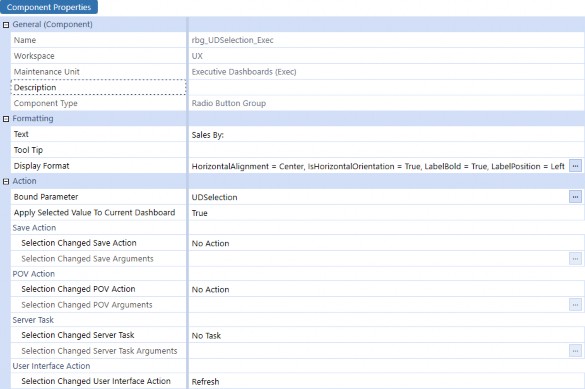
Task: Open Selection Changed POV Arguments ellipsis button
Action: pos(575,305)
